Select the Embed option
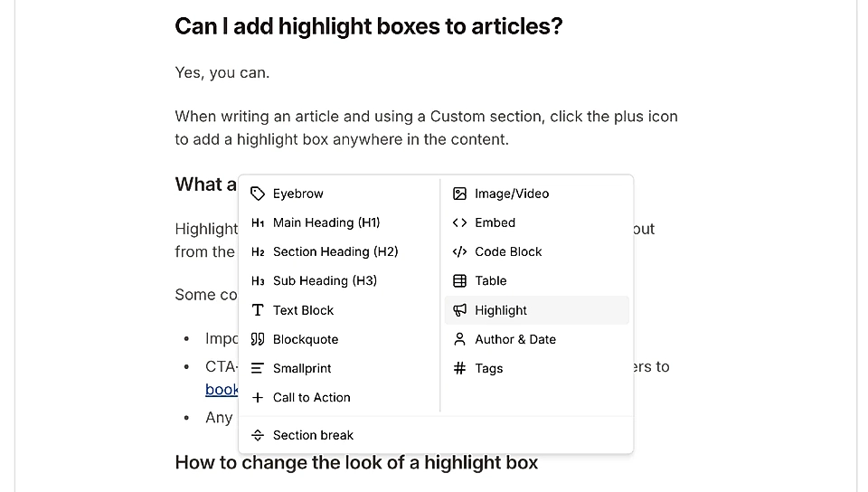Viewport: 868px width, 492px height. coord(537,222)
